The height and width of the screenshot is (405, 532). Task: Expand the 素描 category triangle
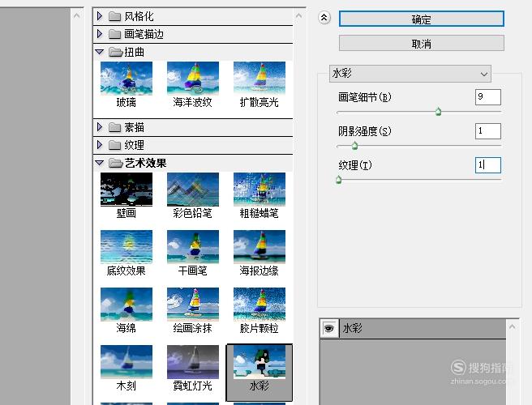click(100, 126)
